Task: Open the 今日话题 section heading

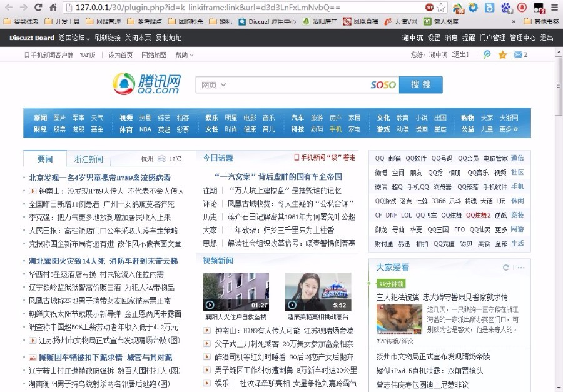Action: pos(218,158)
